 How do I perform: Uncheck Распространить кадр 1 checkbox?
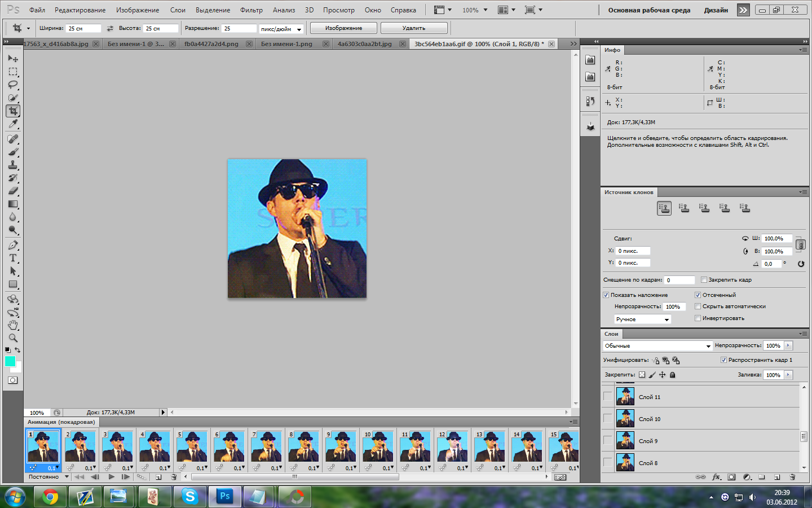point(723,360)
